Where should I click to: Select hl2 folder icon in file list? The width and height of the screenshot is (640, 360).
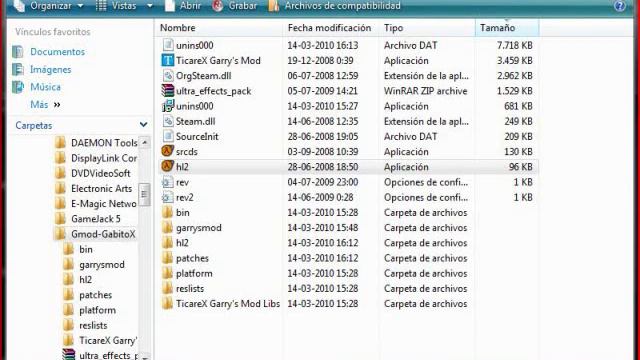(167, 242)
